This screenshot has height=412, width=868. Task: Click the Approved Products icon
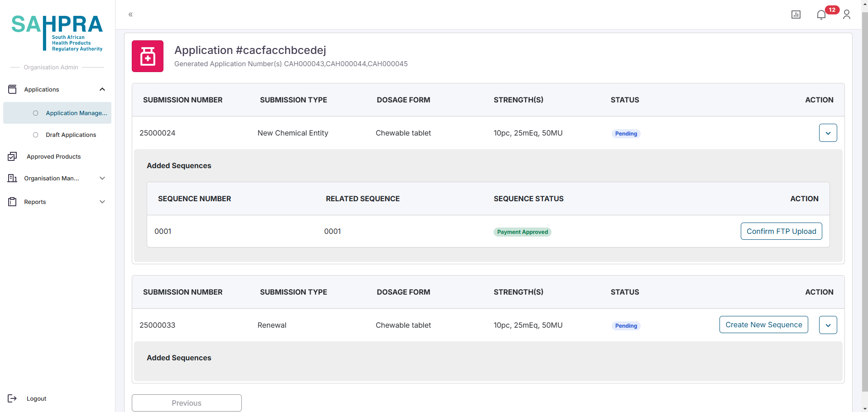(x=12, y=156)
